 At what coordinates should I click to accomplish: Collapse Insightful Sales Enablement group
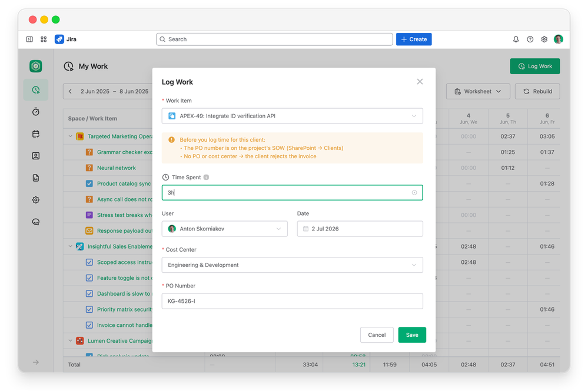click(x=71, y=246)
